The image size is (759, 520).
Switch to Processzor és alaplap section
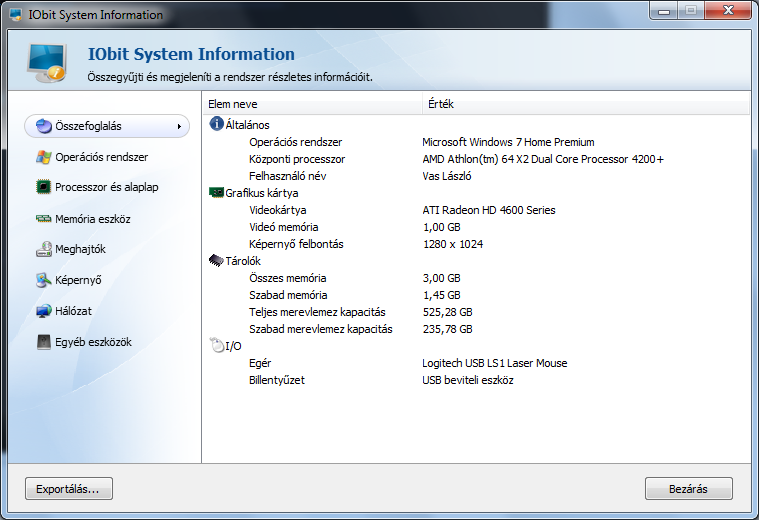106,187
